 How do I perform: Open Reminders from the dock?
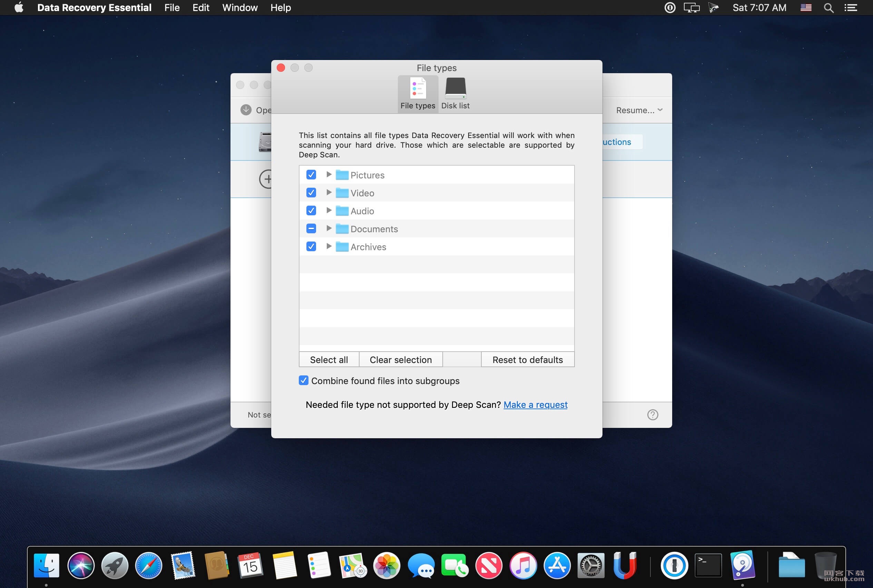click(319, 566)
